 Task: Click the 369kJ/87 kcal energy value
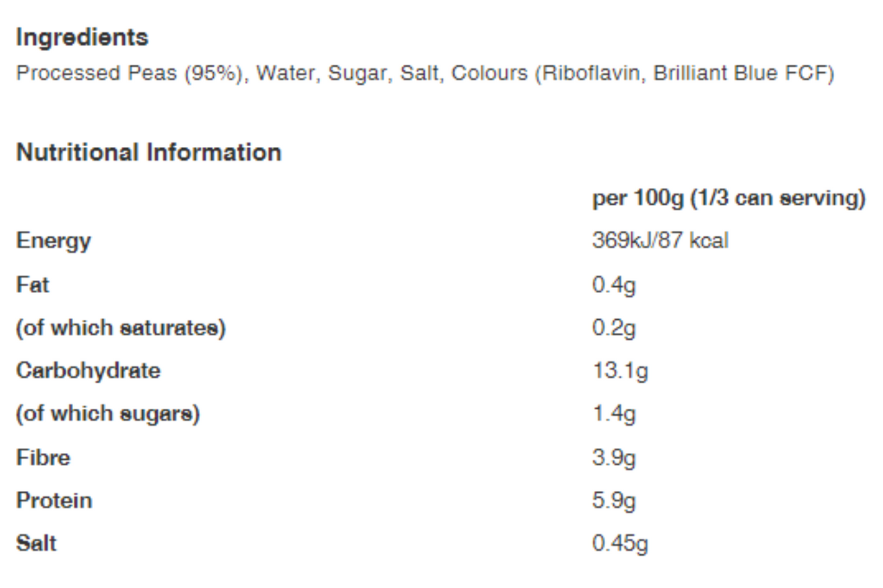[660, 241]
